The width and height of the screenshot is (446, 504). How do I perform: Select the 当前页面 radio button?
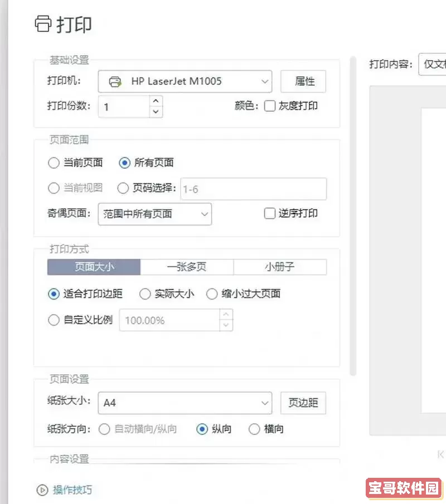click(54, 163)
